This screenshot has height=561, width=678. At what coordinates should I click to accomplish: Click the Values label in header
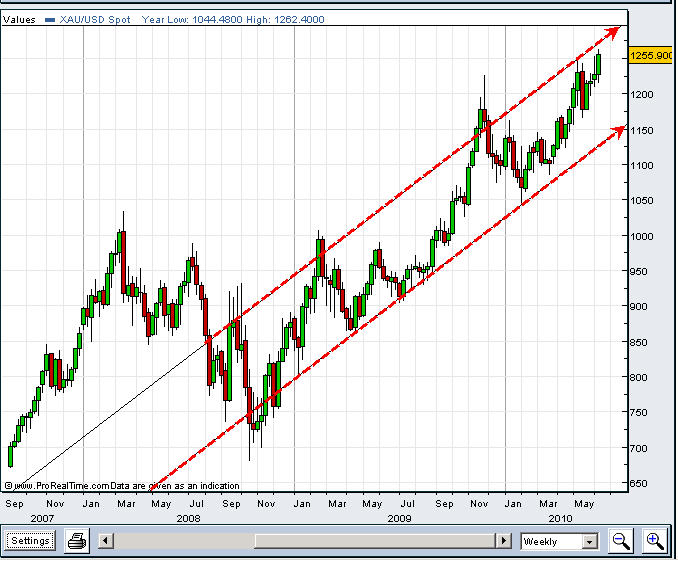[19, 19]
